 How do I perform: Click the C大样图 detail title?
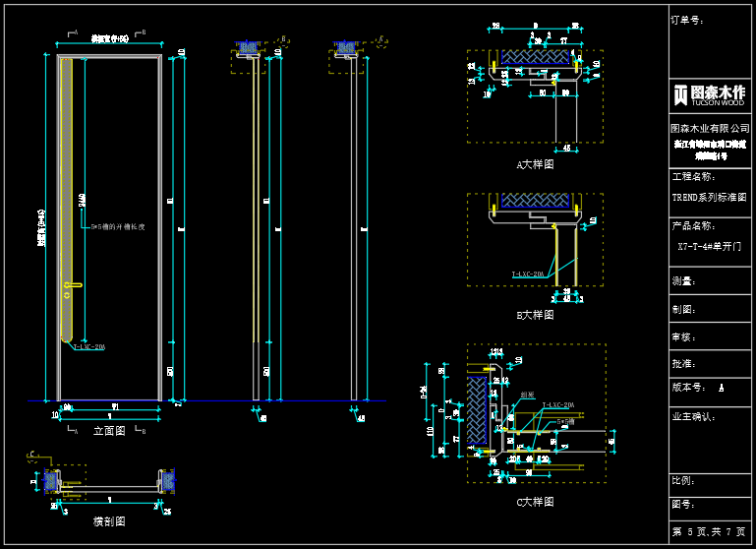535,502
